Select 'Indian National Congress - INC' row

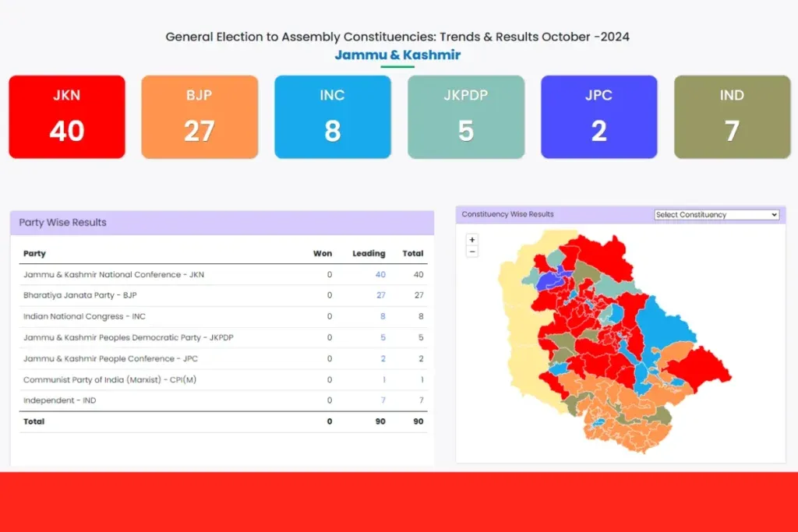tap(224, 316)
